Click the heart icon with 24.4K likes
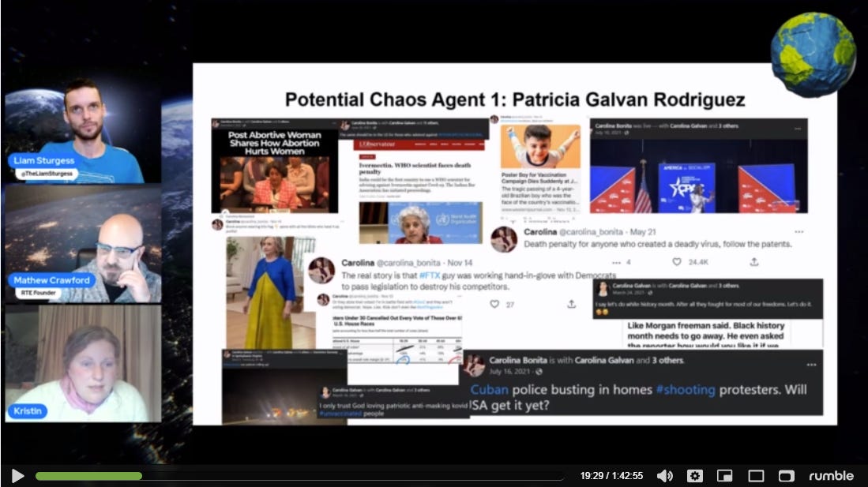 676,262
